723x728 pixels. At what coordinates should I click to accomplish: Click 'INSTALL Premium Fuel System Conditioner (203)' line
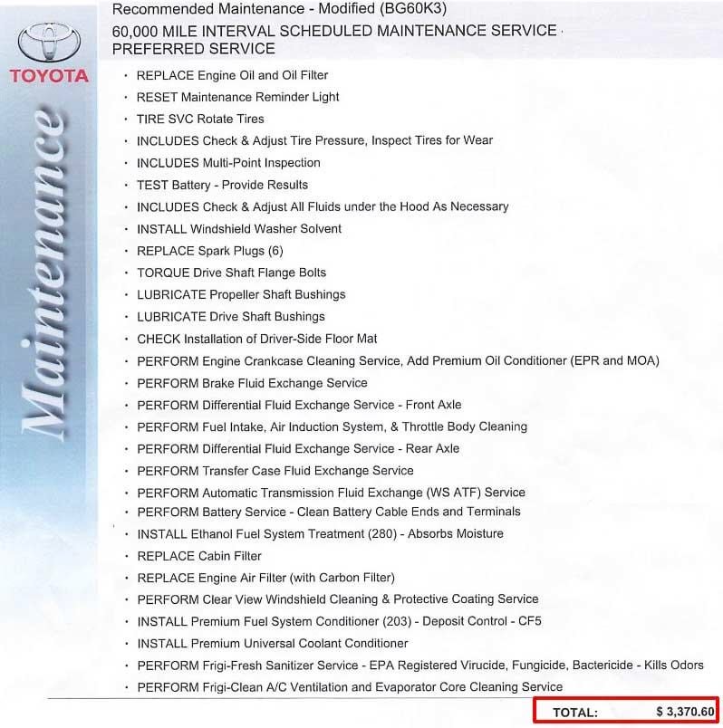coord(339,622)
